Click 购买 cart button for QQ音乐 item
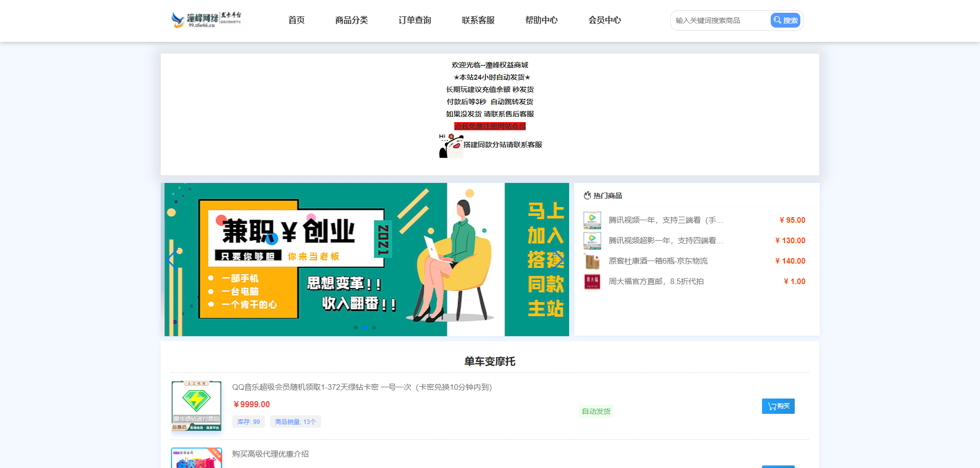 778,406
